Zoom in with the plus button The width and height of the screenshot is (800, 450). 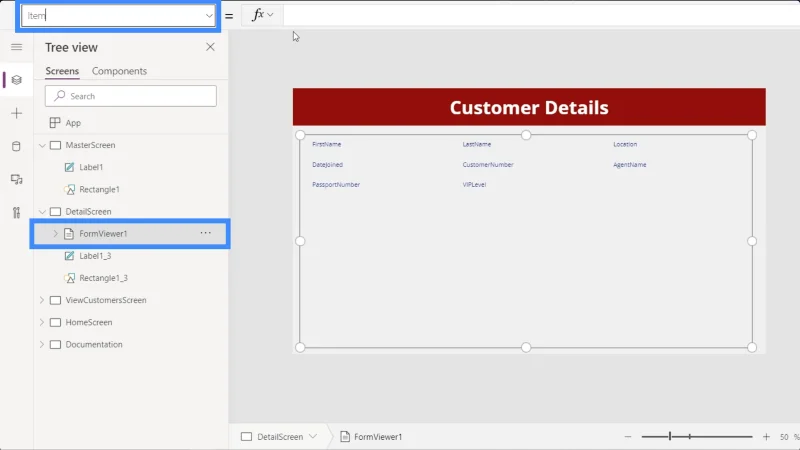[x=766, y=437]
